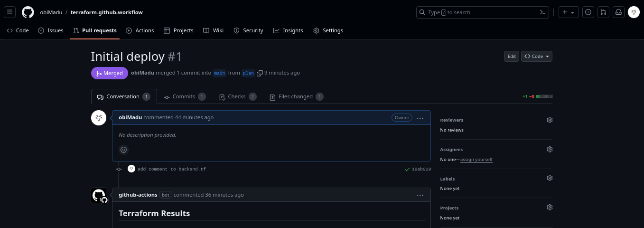Open the Security tab

248,30
